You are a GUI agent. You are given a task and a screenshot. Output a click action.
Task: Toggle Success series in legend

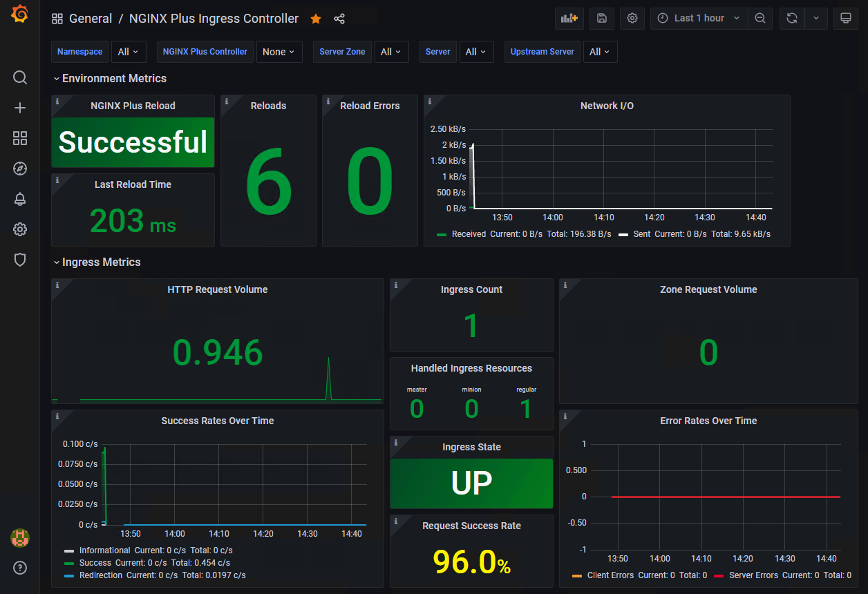tap(95, 563)
